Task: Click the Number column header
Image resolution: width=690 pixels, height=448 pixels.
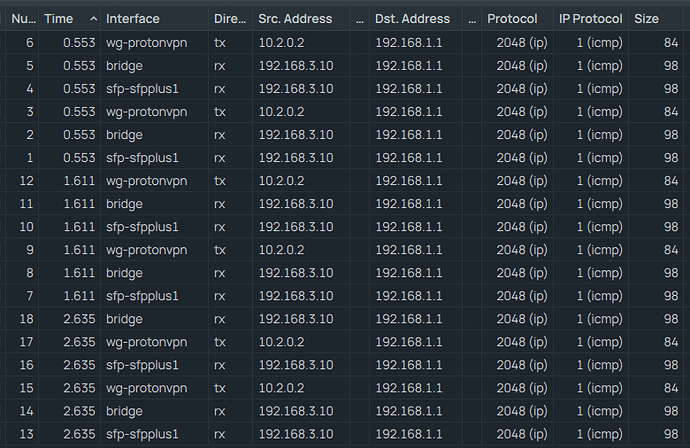Action: pos(23,19)
